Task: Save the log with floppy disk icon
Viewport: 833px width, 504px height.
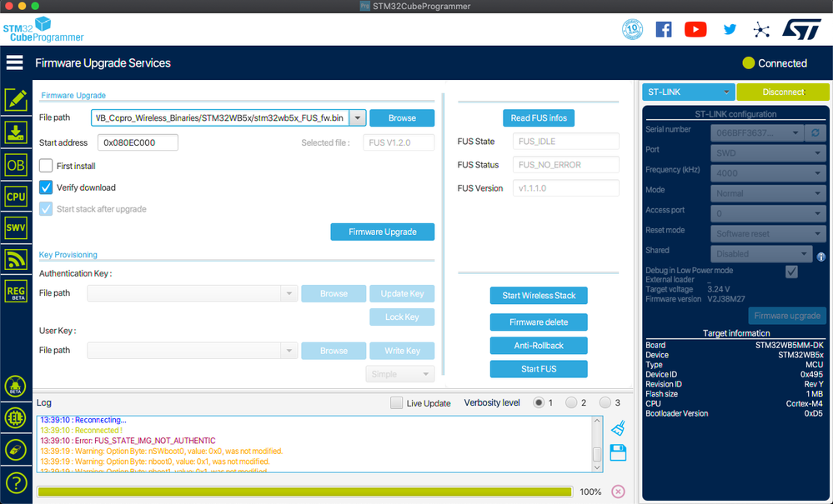Action: (618, 453)
